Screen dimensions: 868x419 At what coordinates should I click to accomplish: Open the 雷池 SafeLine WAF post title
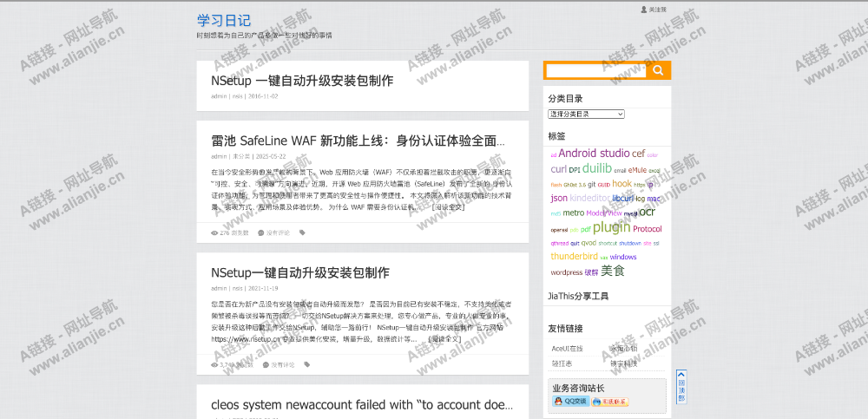point(358,141)
